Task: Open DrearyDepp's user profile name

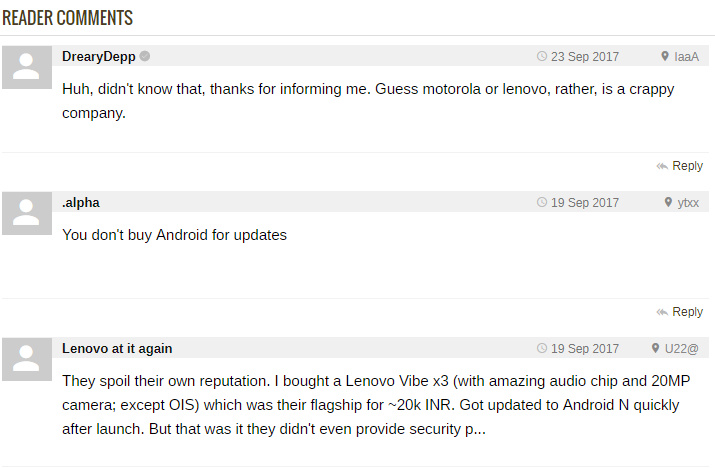Action: 98,57
